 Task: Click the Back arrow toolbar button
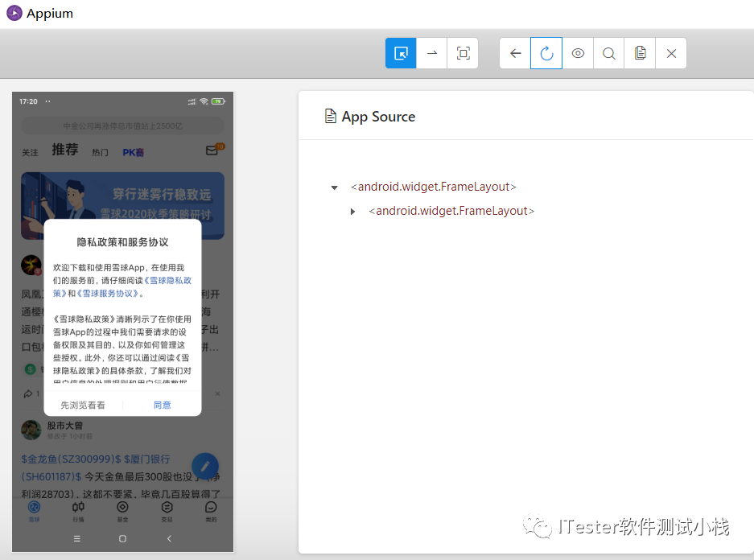[515, 53]
